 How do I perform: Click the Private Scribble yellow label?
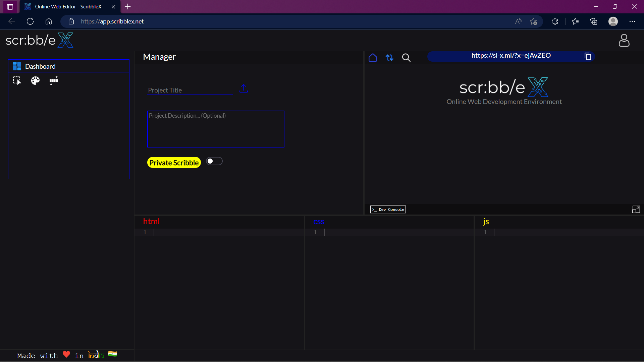click(x=174, y=163)
